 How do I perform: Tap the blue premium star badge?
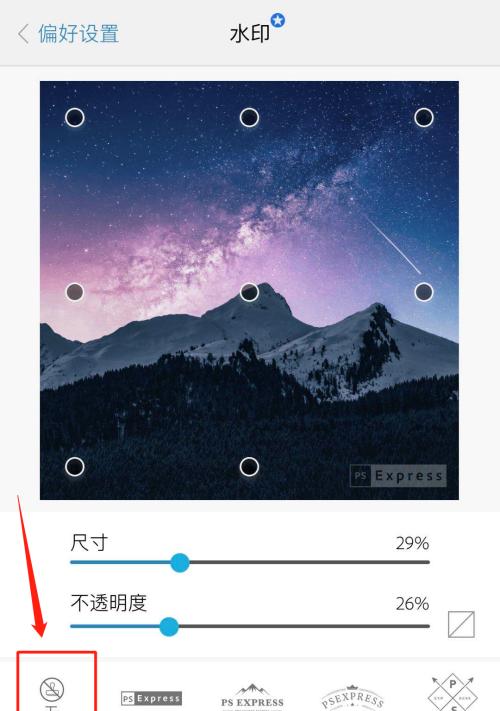coord(277,20)
